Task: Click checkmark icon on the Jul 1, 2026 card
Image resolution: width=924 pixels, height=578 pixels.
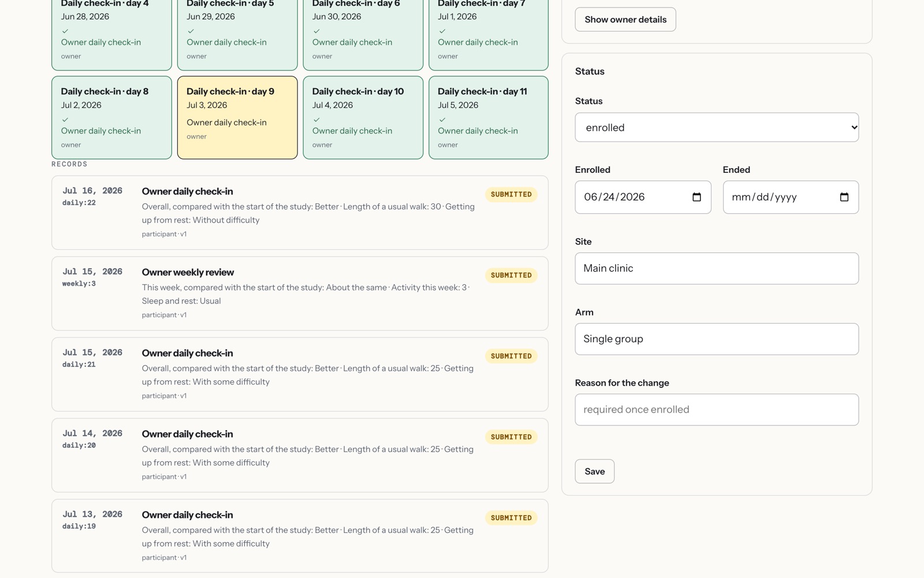Action: point(442,31)
